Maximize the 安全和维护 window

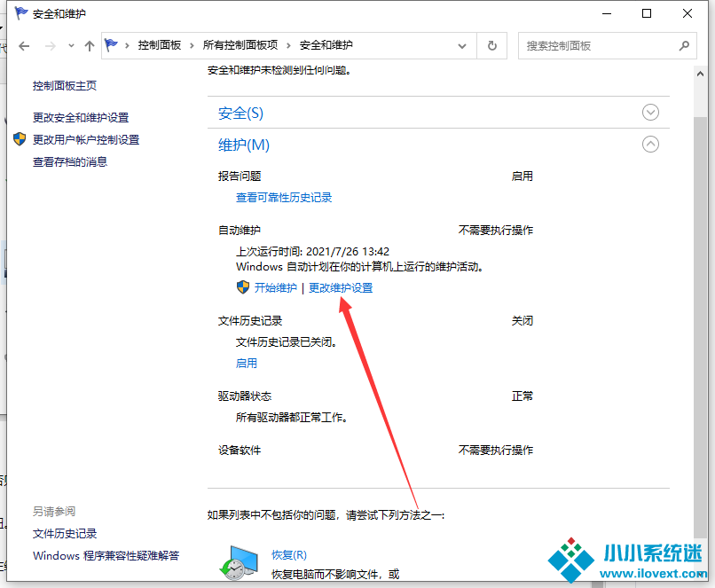[647, 13]
